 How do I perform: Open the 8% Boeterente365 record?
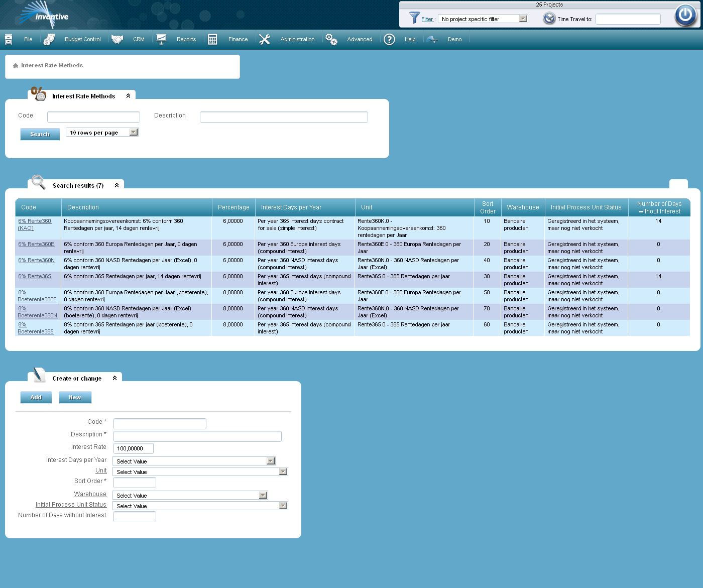point(36,328)
